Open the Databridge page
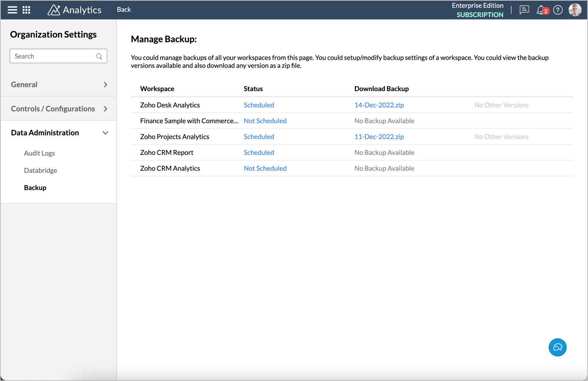 [40, 170]
